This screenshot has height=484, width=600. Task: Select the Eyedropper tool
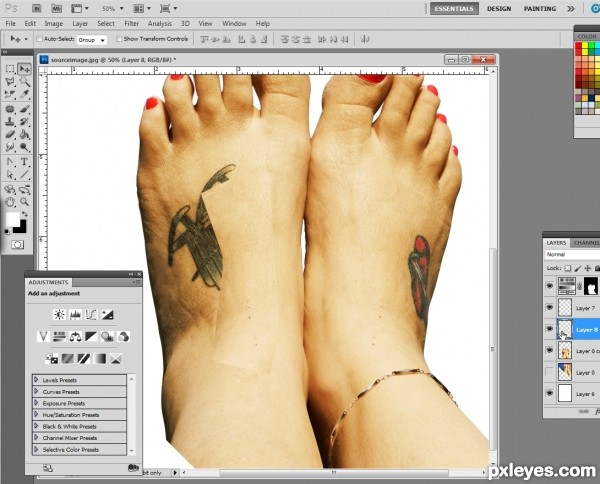(x=24, y=94)
